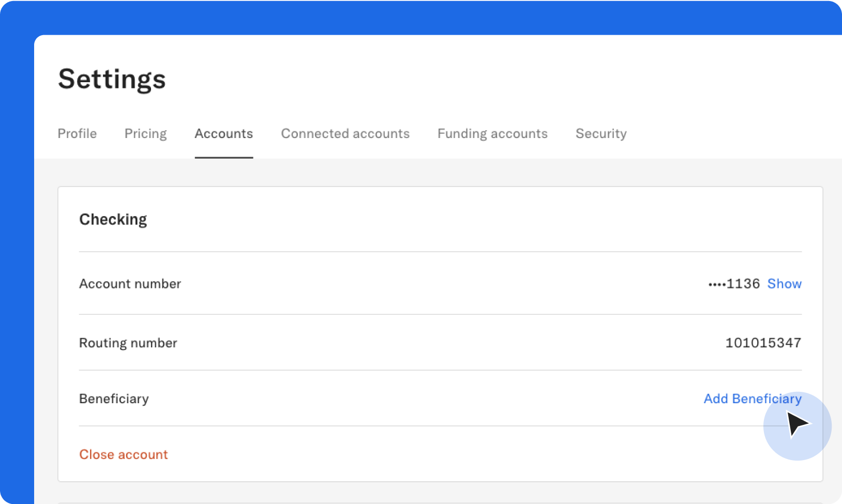Viewport: 842px width, 504px height.
Task: Click the Settings page heading
Action: tap(112, 80)
